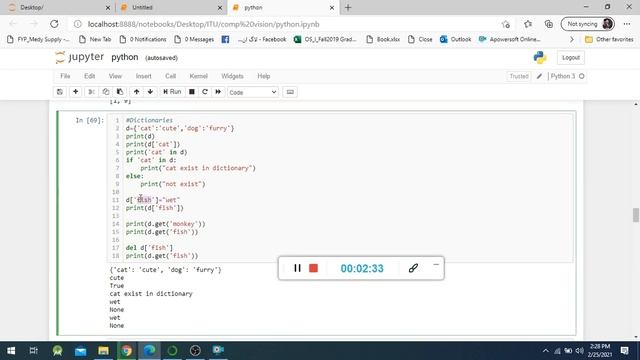This screenshot has height=360, width=640.
Task: Open the Insert menu
Action: tap(144, 76)
